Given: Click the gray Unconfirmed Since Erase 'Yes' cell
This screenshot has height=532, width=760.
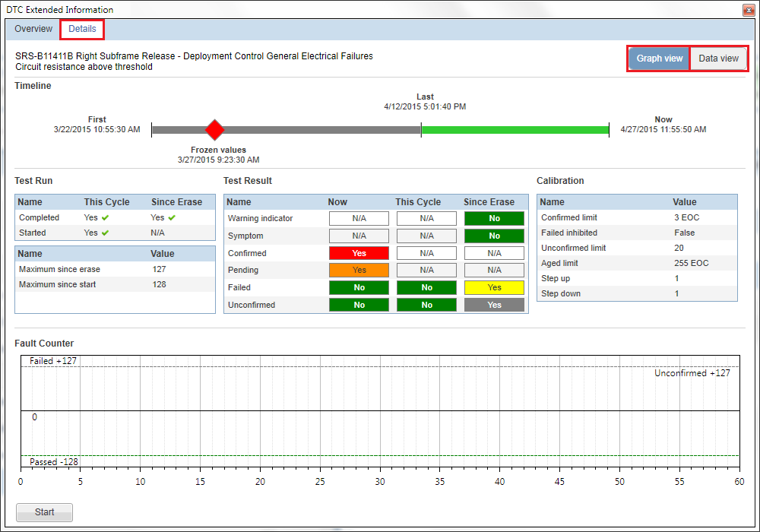Looking at the screenshot, I should pyautogui.click(x=494, y=305).
